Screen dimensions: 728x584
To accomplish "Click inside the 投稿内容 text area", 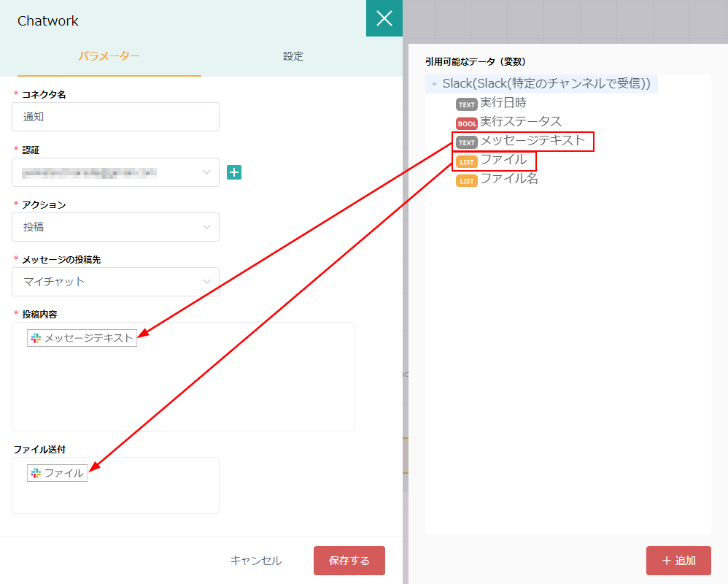I will pos(183,377).
